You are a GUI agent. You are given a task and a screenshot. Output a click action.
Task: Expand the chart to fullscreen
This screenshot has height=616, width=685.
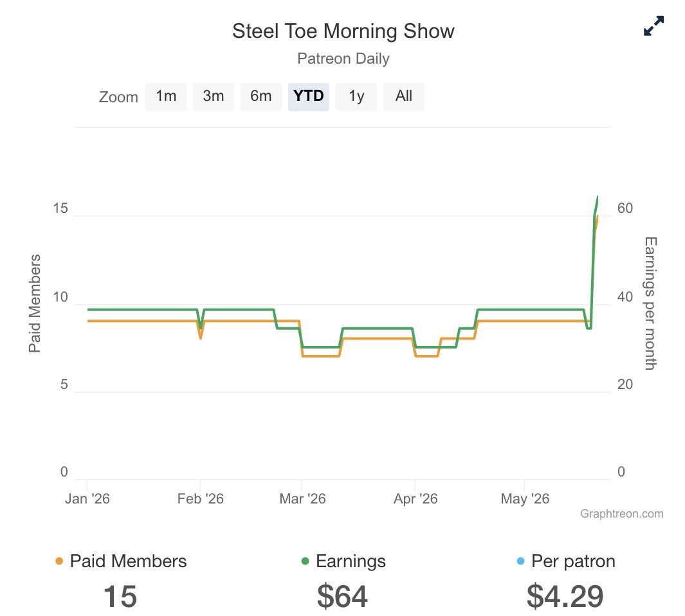point(653,26)
